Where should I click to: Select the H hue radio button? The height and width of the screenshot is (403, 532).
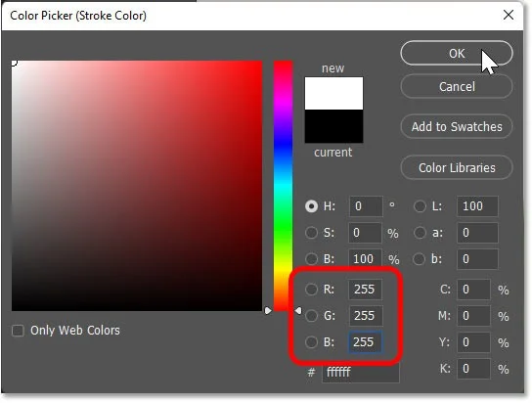311,206
